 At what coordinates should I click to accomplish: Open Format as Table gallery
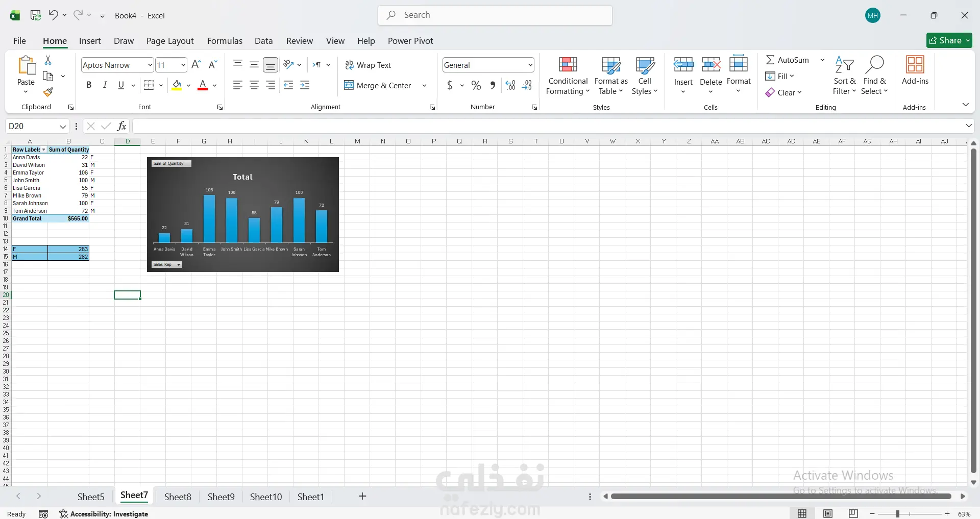coord(611,76)
